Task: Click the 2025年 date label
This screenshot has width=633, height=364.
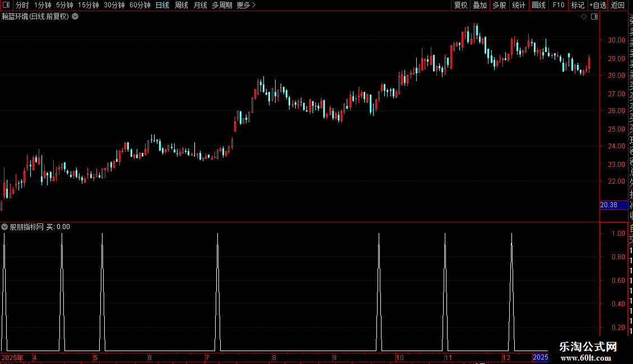Action: 12,357
